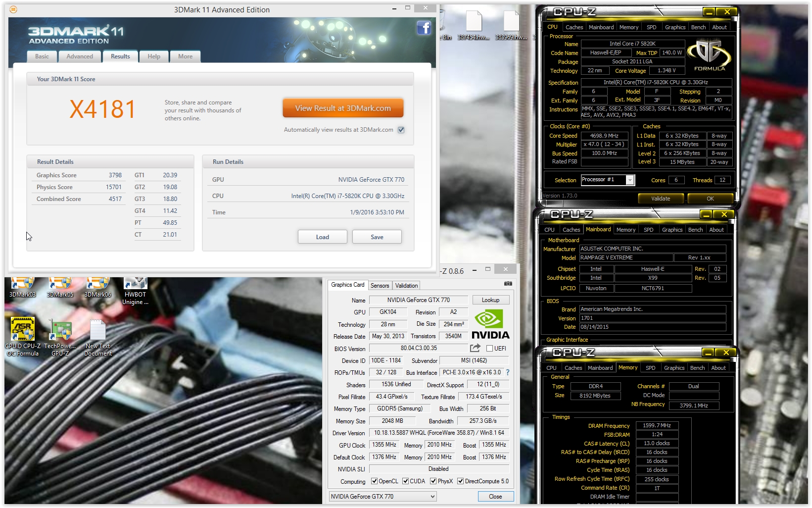Open About tab in CPU-Z Memory window
This screenshot has width=812, height=508.
(x=718, y=368)
